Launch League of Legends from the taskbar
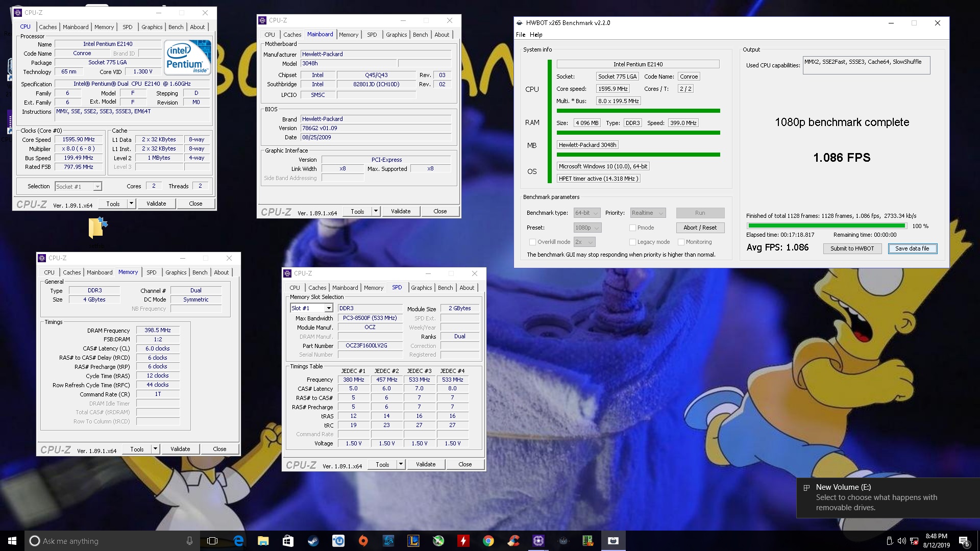 coord(413,541)
